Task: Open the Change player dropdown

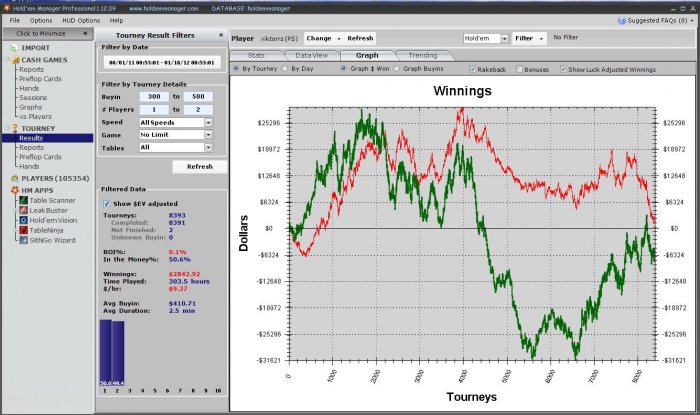Action: pyautogui.click(x=323, y=38)
